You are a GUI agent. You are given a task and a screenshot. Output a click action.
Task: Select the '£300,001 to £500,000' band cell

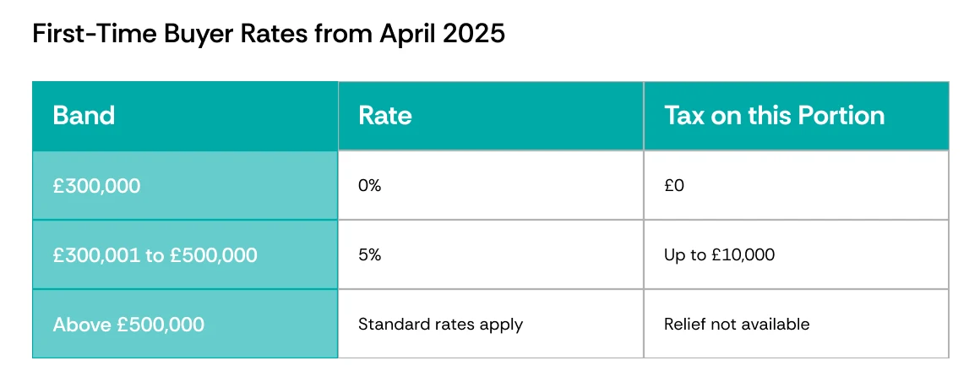click(x=185, y=255)
